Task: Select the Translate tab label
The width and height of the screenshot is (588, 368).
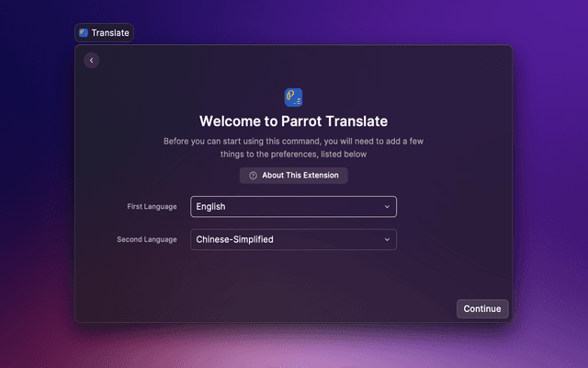Action: (109, 33)
